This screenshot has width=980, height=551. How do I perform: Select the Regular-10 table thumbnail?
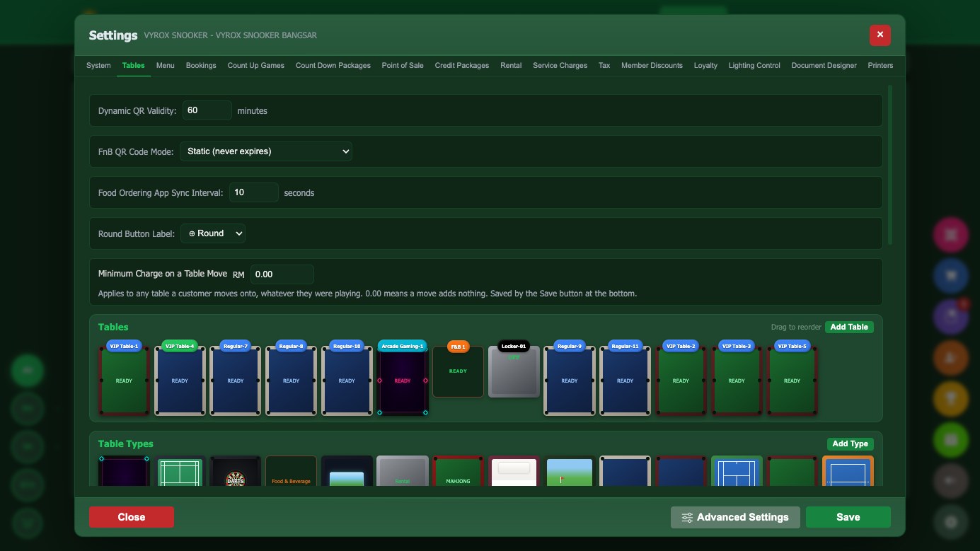coord(347,380)
